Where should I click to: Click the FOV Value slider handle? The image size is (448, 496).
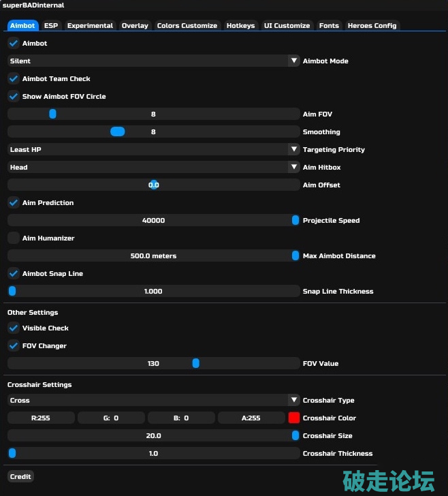point(195,364)
